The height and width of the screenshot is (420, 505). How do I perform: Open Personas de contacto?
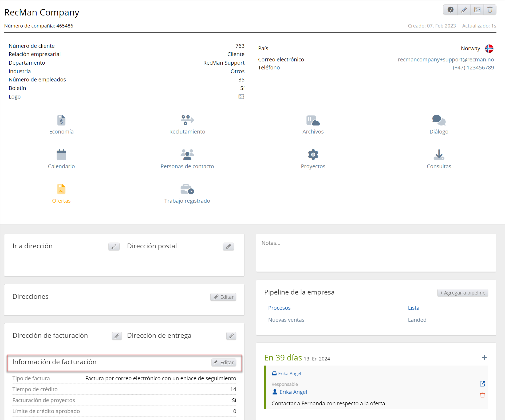tap(187, 155)
